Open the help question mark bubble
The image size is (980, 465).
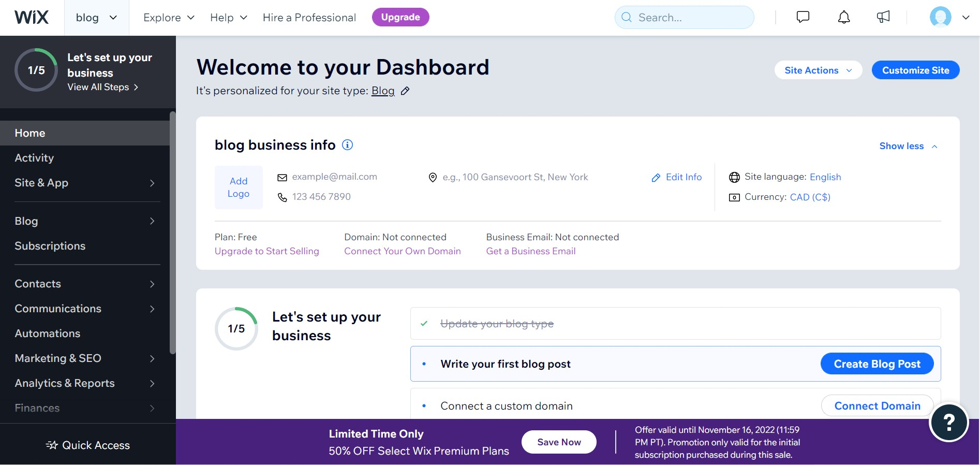(948, 423)
